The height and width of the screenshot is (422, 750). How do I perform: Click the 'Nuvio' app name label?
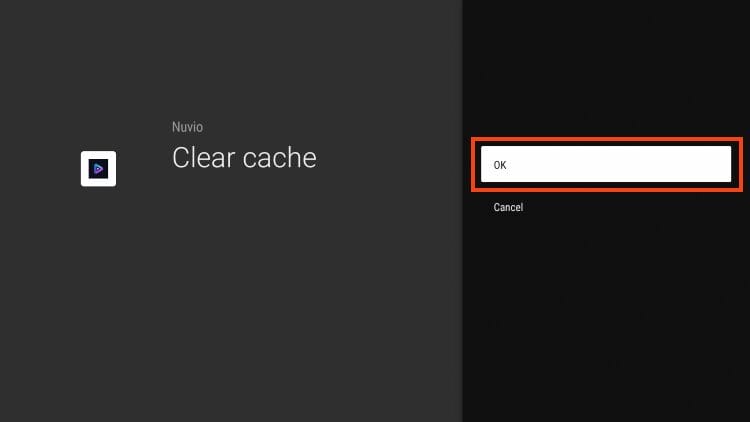tap(188, 127)
